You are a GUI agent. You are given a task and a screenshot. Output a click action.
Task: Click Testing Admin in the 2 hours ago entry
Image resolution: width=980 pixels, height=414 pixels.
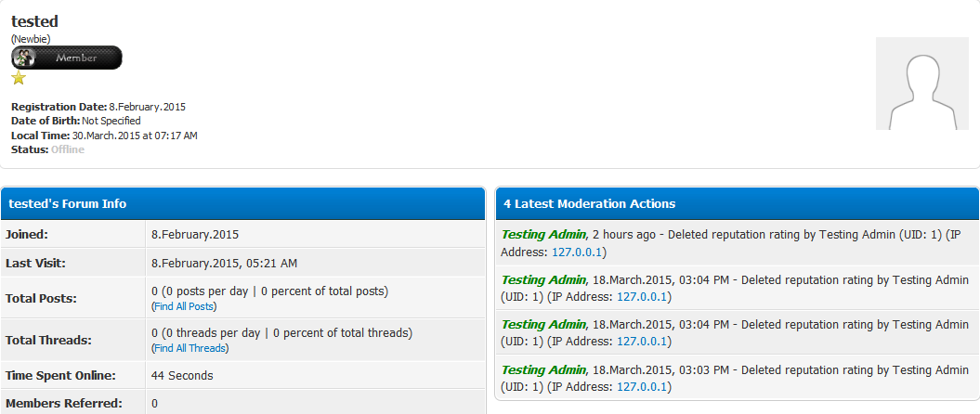[543, 234]
